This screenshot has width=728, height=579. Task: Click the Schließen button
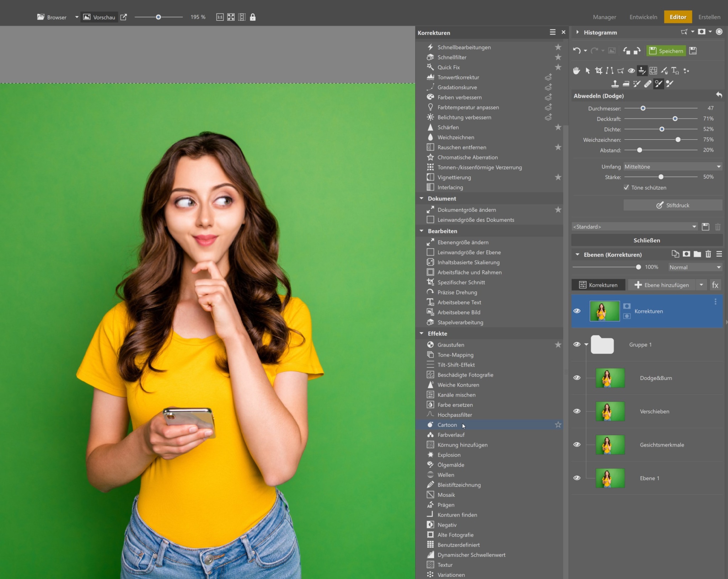point(647,240)
